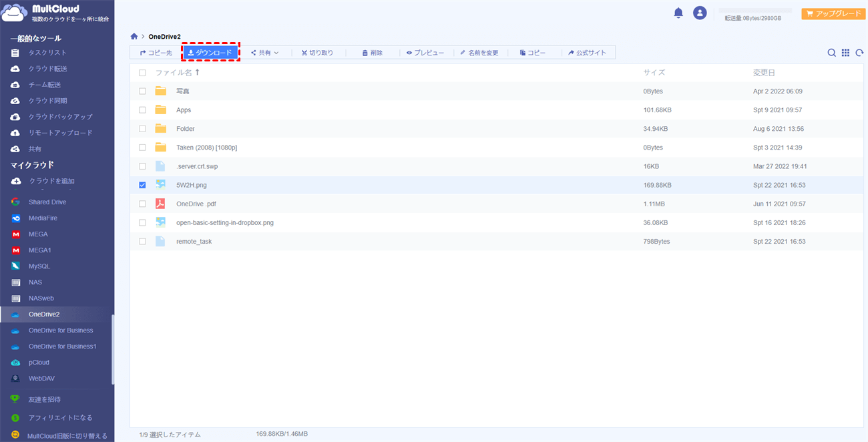This screenshot has height=442, width=868.
Task: Check the Taken (2008) [1080p] checkbox
Action: pos(142,148)
